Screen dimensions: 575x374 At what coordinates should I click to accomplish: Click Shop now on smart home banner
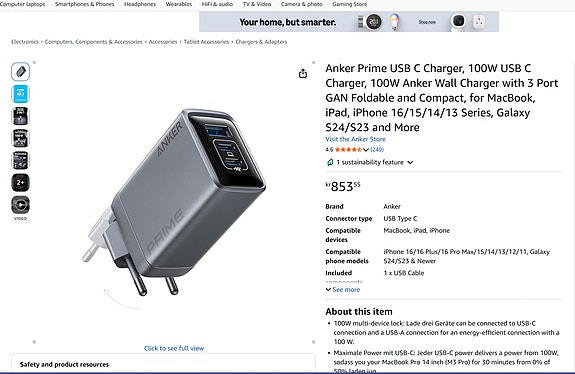tap(427, 22)
